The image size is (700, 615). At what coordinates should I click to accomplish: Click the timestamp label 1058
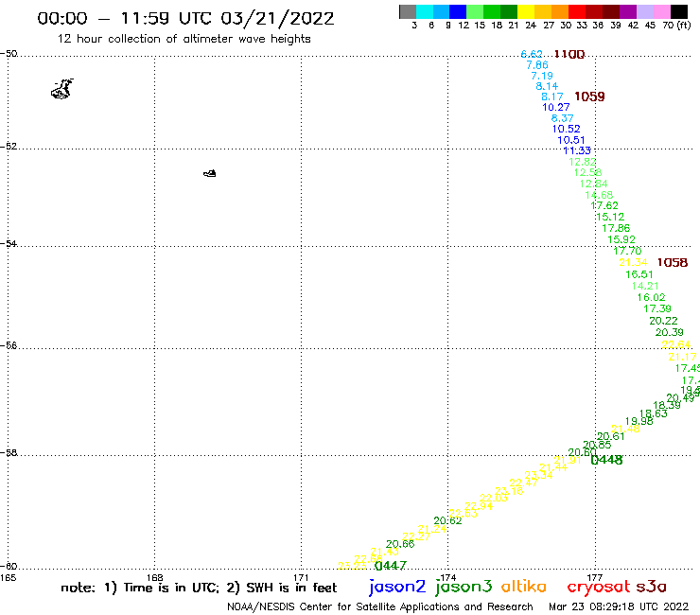[x=673, y=263]
